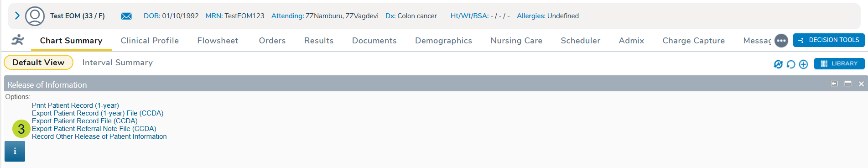Expand the patient header chevron
Screen dimensions: 868x168
pyautogui.click(x=17, y=16)
